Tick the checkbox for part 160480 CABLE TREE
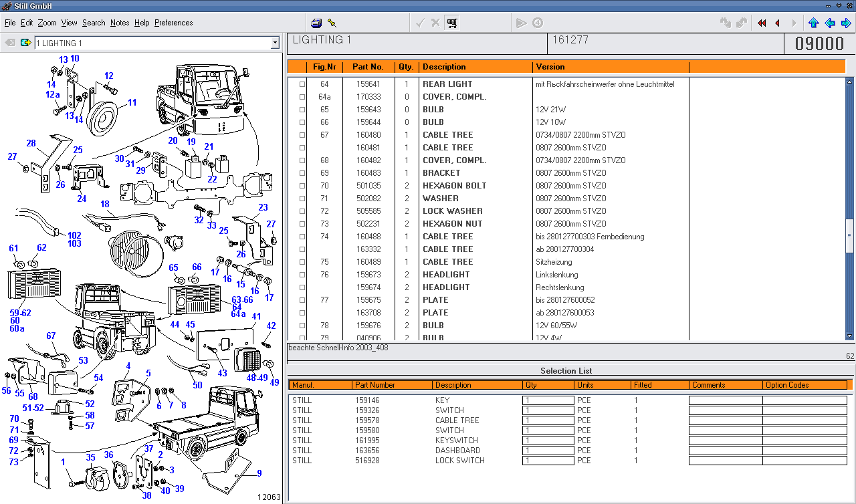 point(302,135)
